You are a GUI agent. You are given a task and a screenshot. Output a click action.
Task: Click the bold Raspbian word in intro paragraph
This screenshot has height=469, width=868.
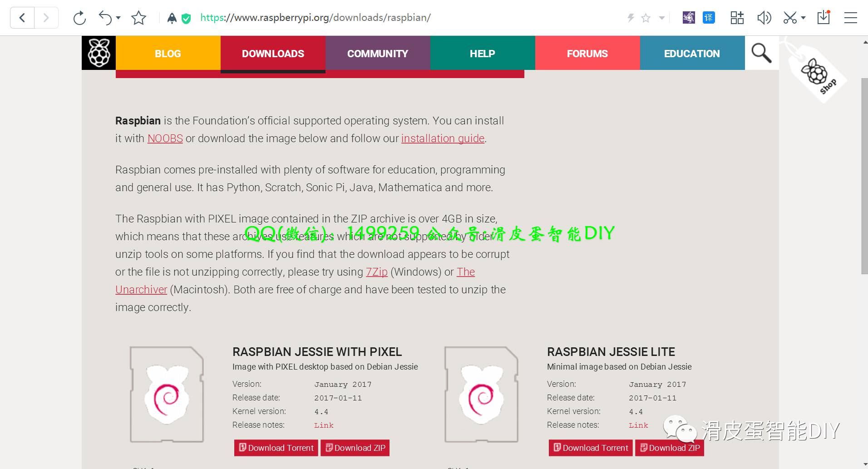(x=138, y=121)
